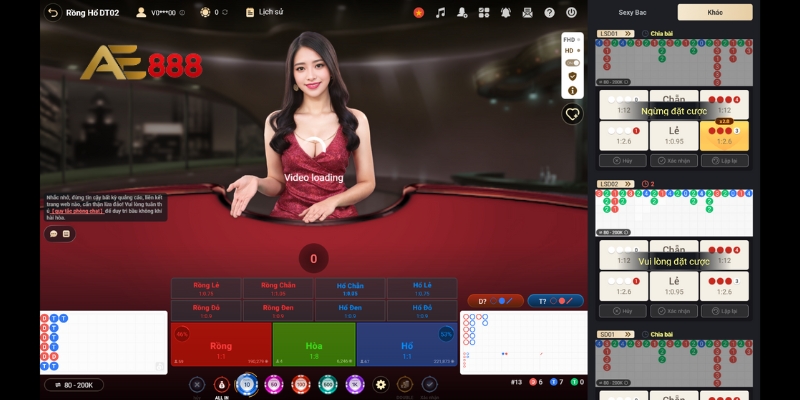Click Xác nhận button under LSD02 table
The height and width of the screenshot is (400, 800).
674,311
